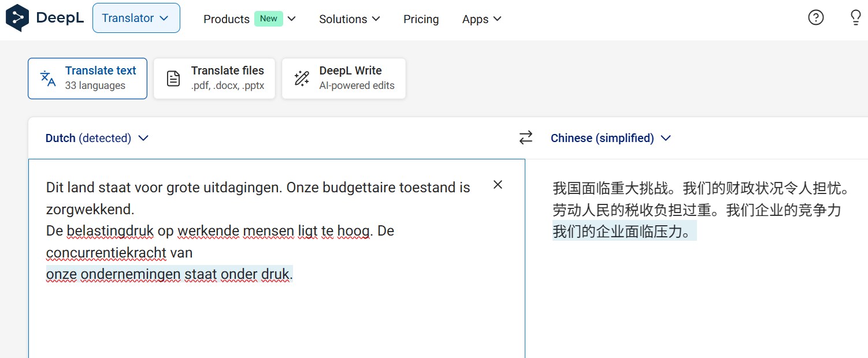Viewport: 868px width, 358px height.
Task: Go to the Pricing page
Action: click(x=421, y=19)
